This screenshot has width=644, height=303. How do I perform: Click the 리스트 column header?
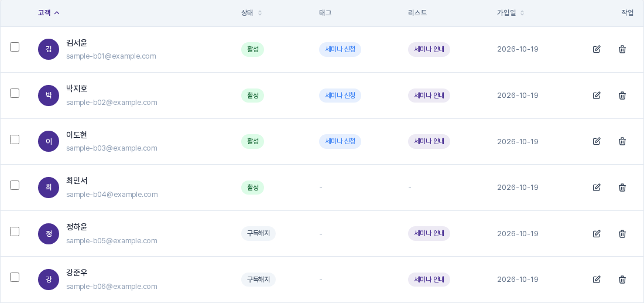point(417,13)
